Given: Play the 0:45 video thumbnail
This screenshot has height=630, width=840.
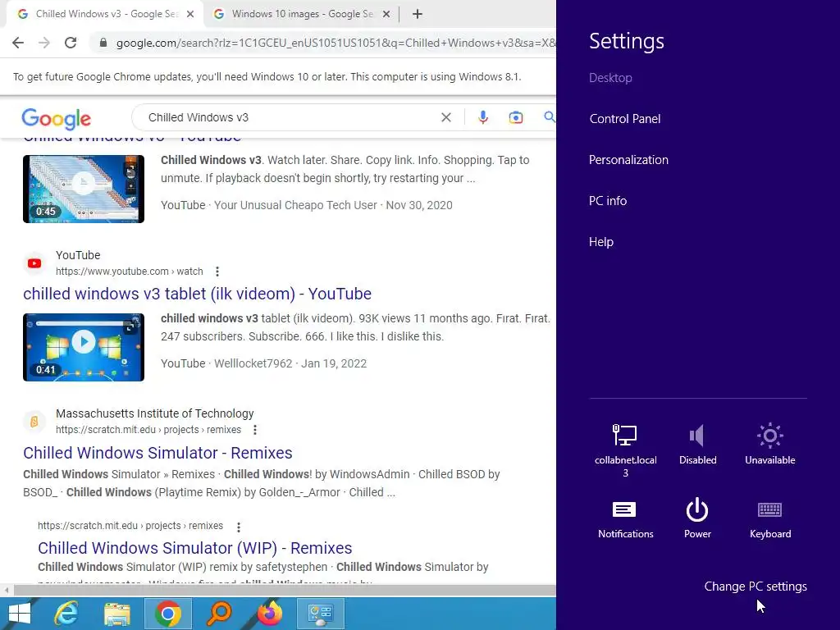Looking at the screenshot, I should tap(84, 189).
